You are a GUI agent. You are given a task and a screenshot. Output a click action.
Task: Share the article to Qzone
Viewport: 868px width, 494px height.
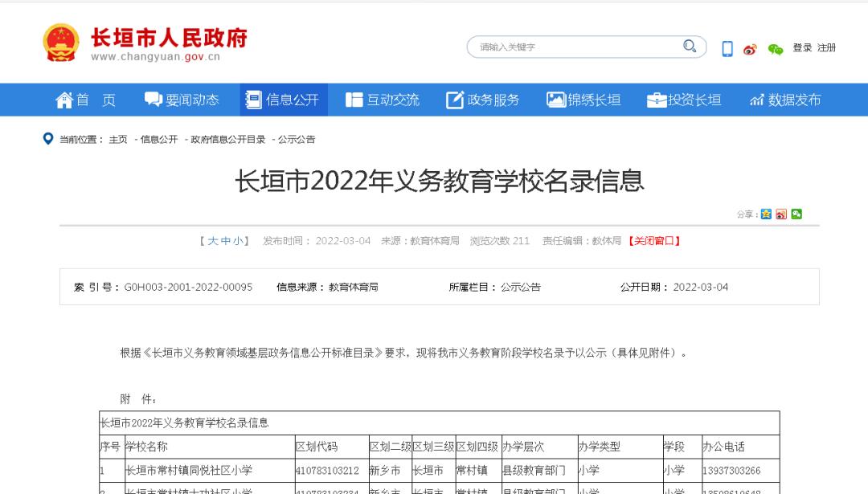tap(766, 214)
